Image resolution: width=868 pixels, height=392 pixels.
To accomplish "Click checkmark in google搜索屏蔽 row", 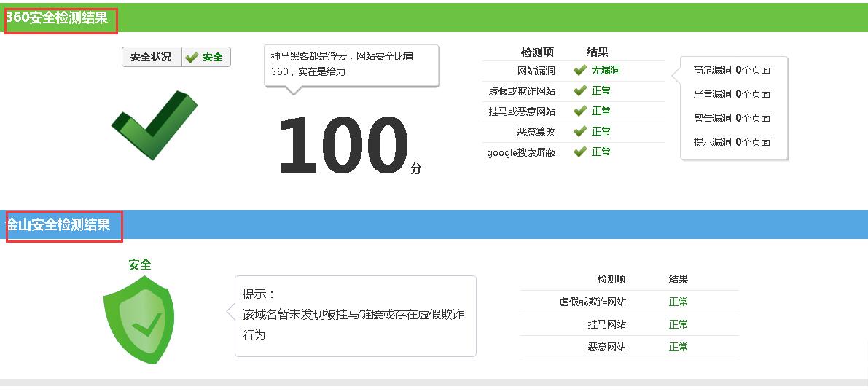I will tap(580, 152).
